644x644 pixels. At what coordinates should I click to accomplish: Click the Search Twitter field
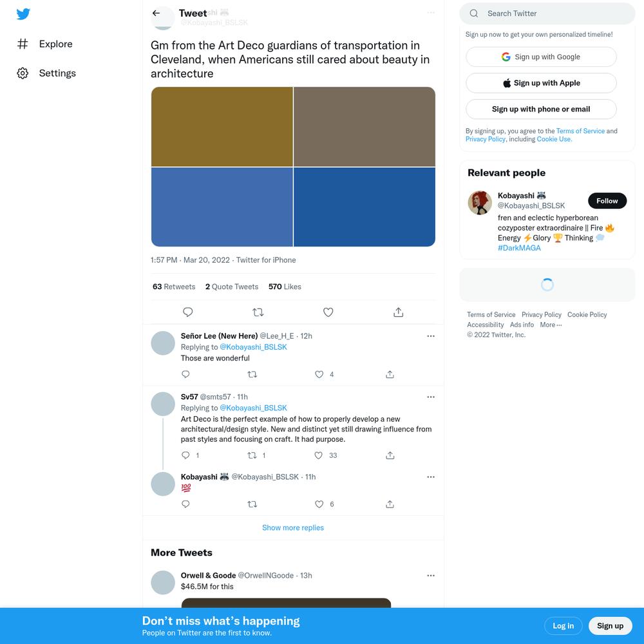[547, 14]
